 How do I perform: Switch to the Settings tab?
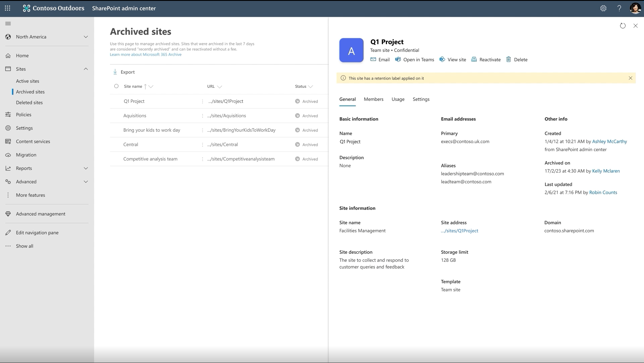(x=421, y=99)
